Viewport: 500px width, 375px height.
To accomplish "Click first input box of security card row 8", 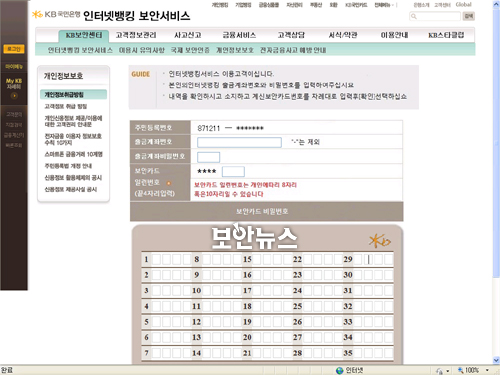I will 206,259.
